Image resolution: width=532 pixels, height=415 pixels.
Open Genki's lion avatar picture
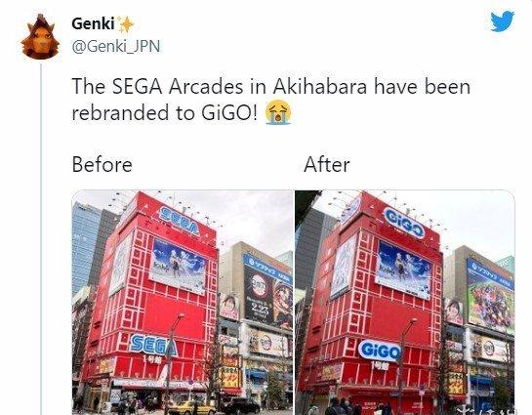point(40,37)
